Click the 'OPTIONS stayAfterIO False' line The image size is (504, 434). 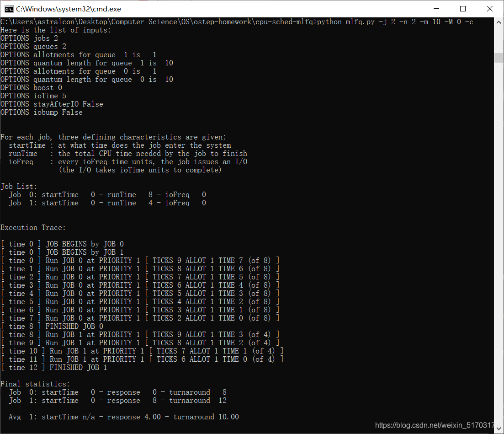[x=52, y=104]
